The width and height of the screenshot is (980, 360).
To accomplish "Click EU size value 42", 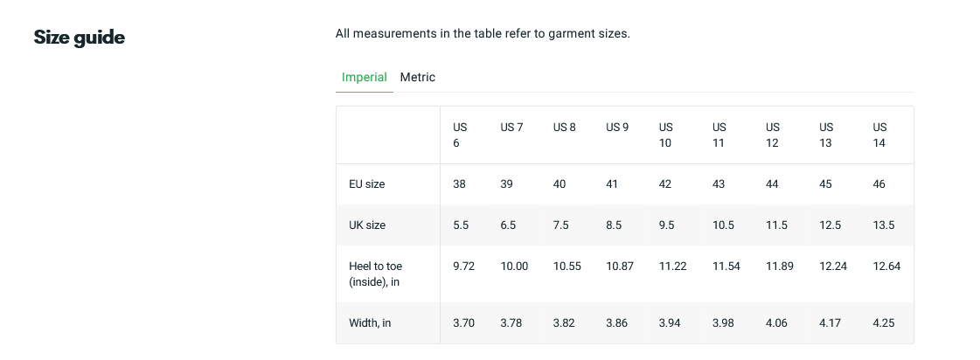I will [x=665, y=184].
